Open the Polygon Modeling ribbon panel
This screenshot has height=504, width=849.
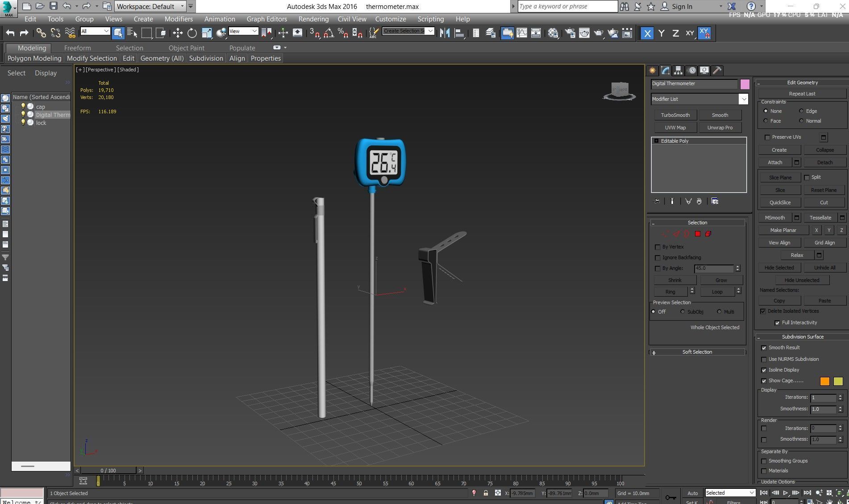pyautogui.click(x=34, y=58)
